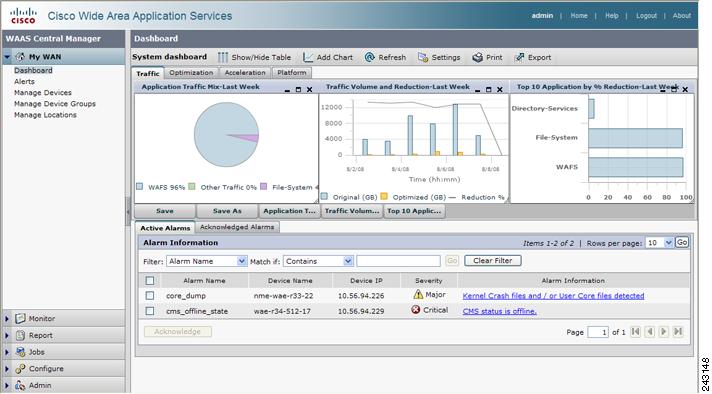
Task: Open Kernel Crash files detected link
Action: tap(553, 296)
